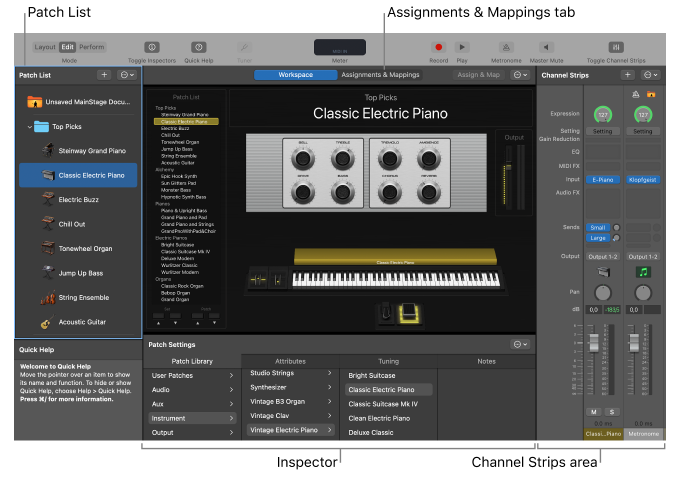Select Jump Up Bass patch

78,273
